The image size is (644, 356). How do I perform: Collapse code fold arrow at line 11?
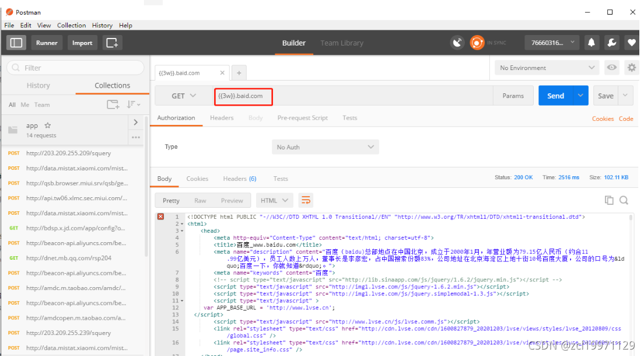pyautogui.click(x=182, y=301)
